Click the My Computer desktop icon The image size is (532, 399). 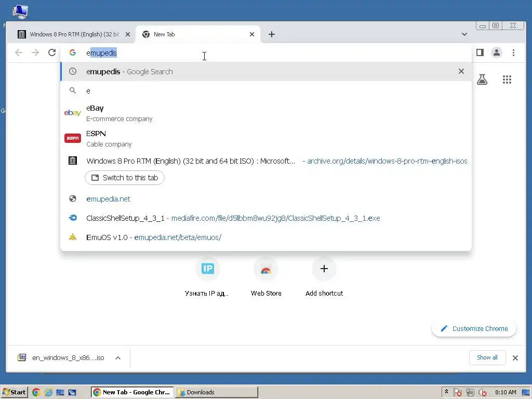pyautogui.click(x=20, y=11)
